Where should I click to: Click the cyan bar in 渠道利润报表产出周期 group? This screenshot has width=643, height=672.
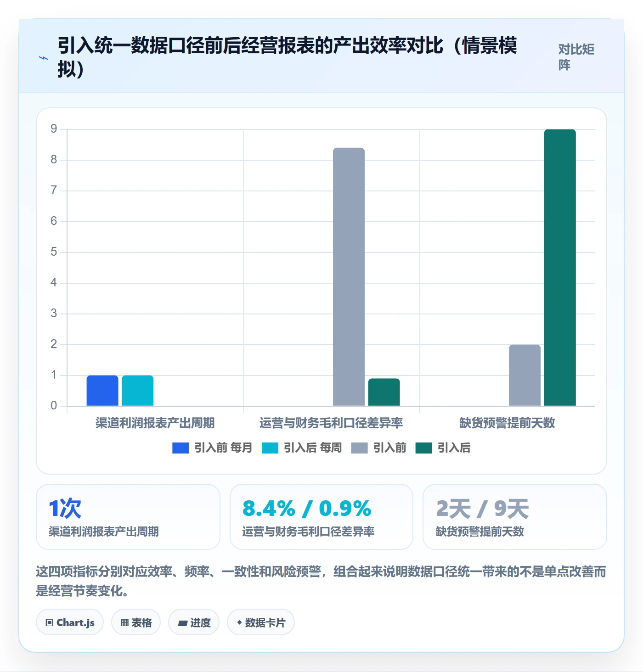coord(138,391)
